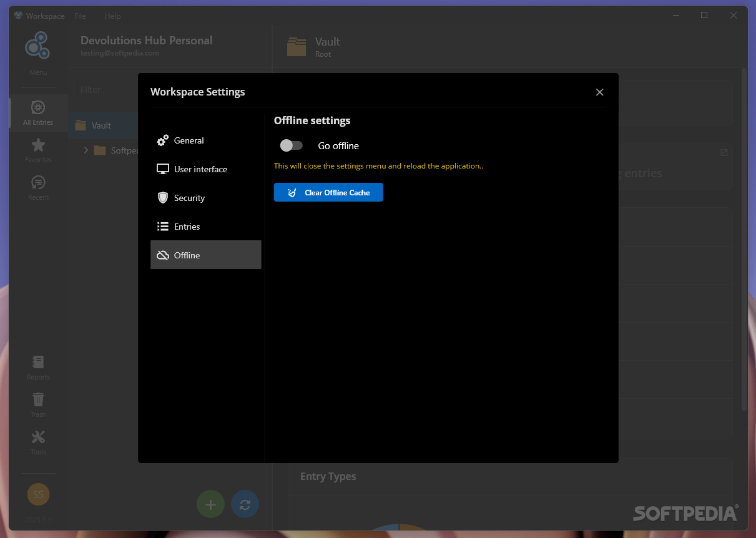
Task: Maximize the Workspace window
Action: [704, 16]
